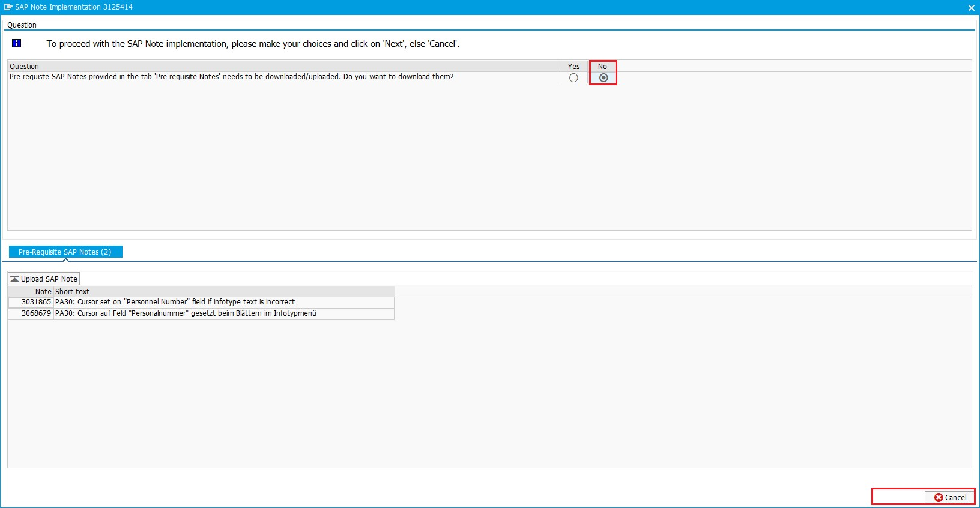This screenshot has height=508, width=980.
Task: Click the SAP Note Implementation title bar icon
Action: click(x=8, y=7)
